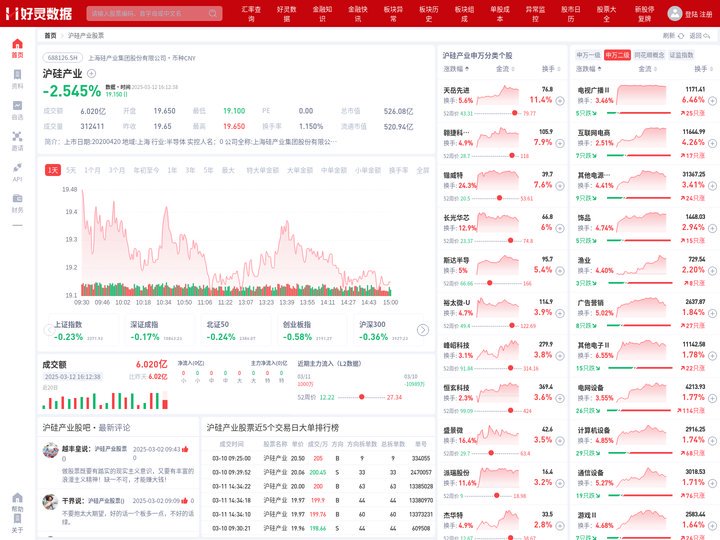Viewport: 720px width, 540px height.
Task: Show next index cards with right arrow
Action: click(422, 330)
